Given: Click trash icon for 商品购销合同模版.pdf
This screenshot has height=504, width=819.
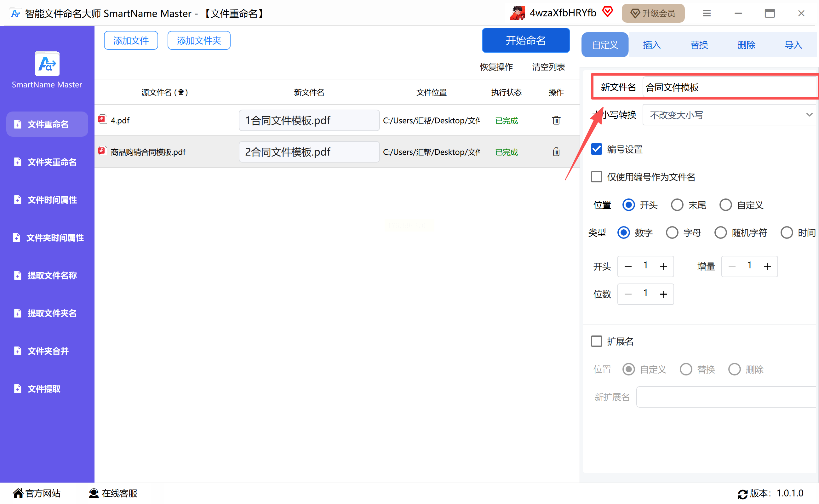Looking at the screenshot, I should (x=556, y=152).
